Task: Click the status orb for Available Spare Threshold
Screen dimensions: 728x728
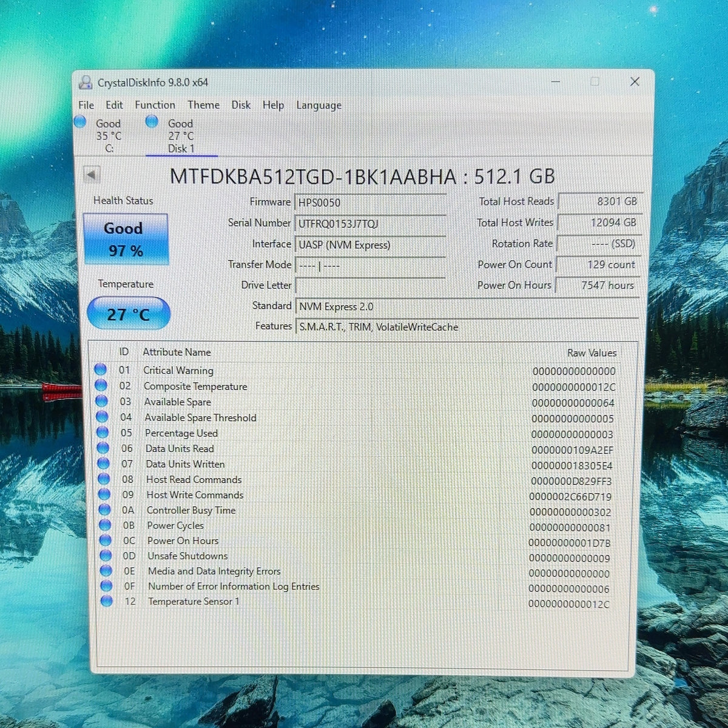Action: click(102, 416)
